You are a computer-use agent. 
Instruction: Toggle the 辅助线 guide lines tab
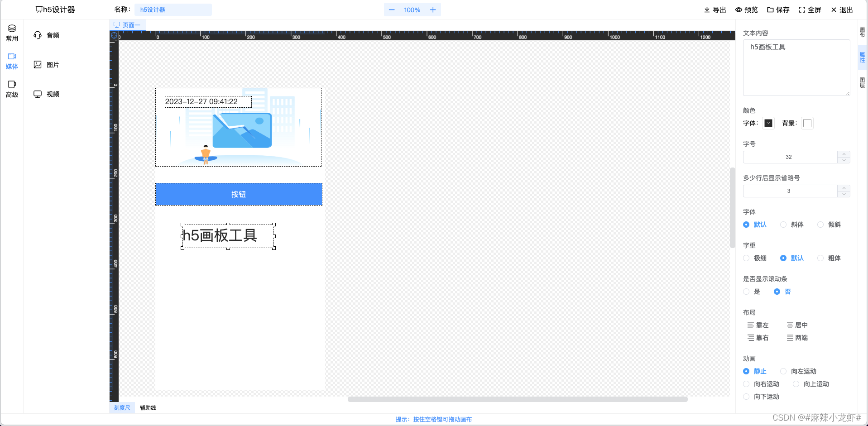[x=148, y=408]
